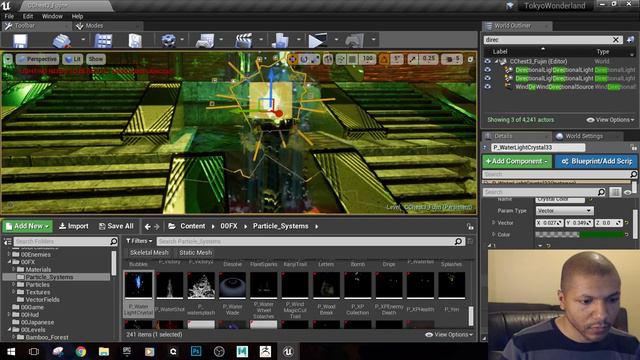This screenshot has height=360, width=640.
Task: Open the Perspective view mode dropdown
Action: (x=38, y=59)
